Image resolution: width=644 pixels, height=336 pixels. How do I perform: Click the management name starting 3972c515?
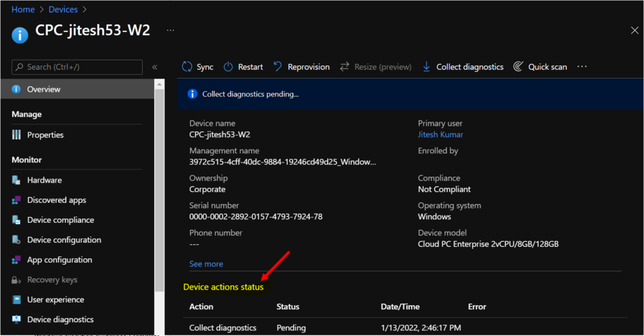pos(282,162)
